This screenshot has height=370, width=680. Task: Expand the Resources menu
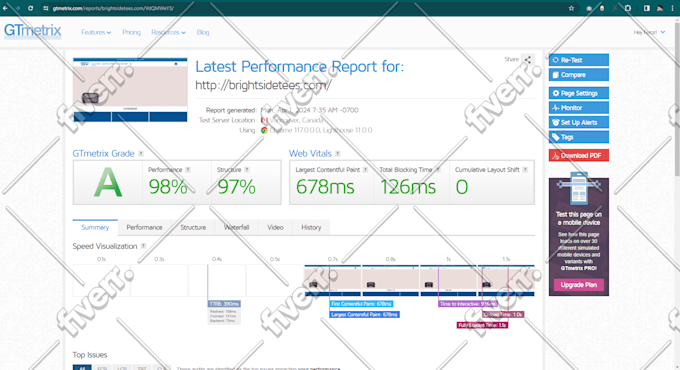(x=168, y=32)
